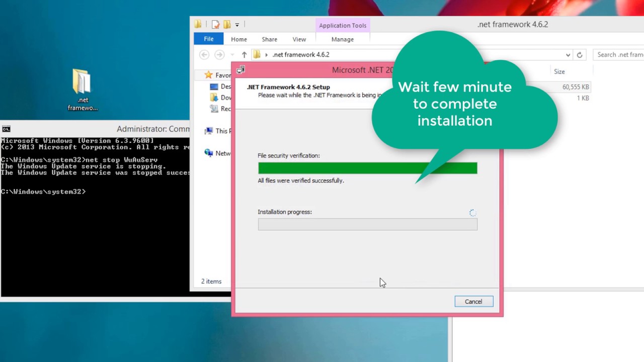Click Explorer's Forward navigation arrow

click(219, 55)
